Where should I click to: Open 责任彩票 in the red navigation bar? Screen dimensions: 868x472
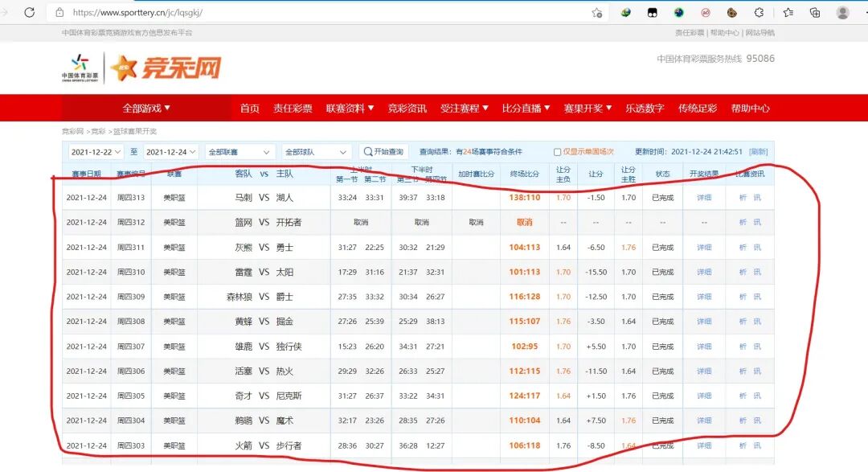tap(293, 108)
